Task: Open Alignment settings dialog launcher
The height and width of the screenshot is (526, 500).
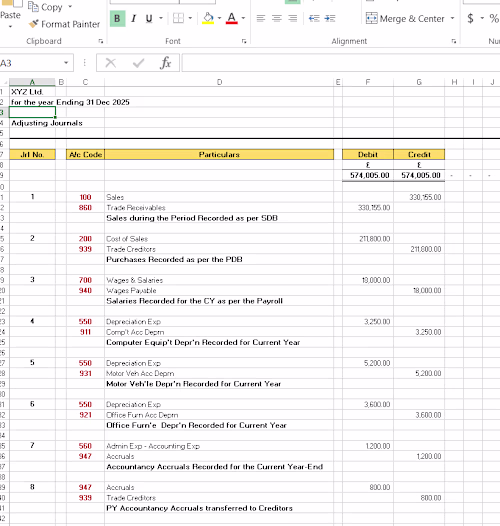Action: coord(454,41)
